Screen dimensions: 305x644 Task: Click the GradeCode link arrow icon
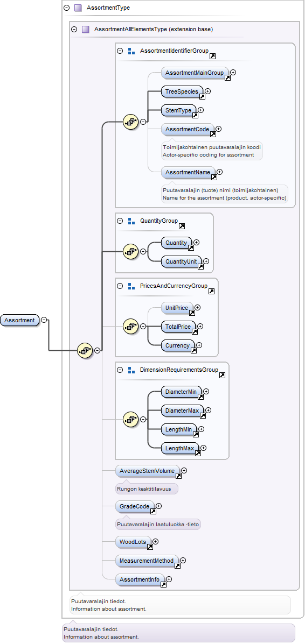click(153, 512)
